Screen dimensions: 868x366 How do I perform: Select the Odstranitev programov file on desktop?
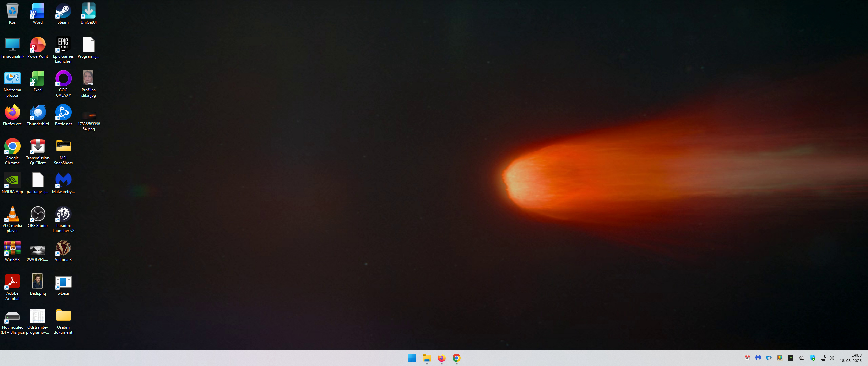tap(38, 321)
